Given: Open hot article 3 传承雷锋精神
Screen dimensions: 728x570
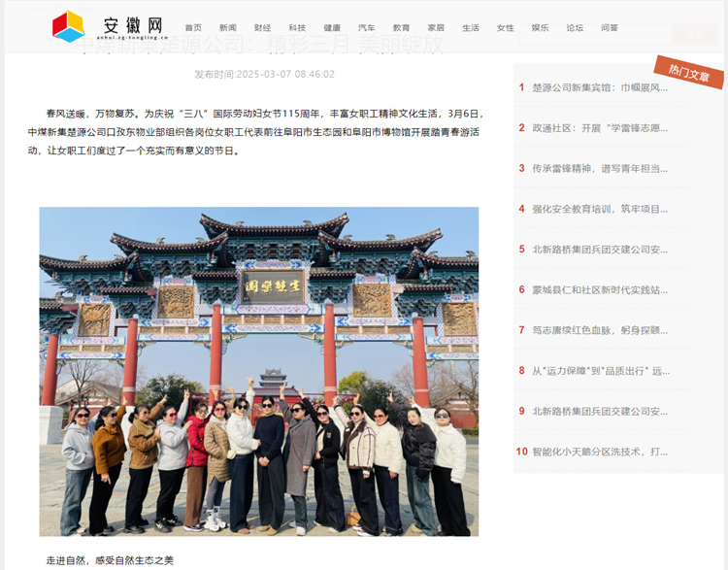Looking at the screenshot, I should pyautogui.click(x=600, y=168).
